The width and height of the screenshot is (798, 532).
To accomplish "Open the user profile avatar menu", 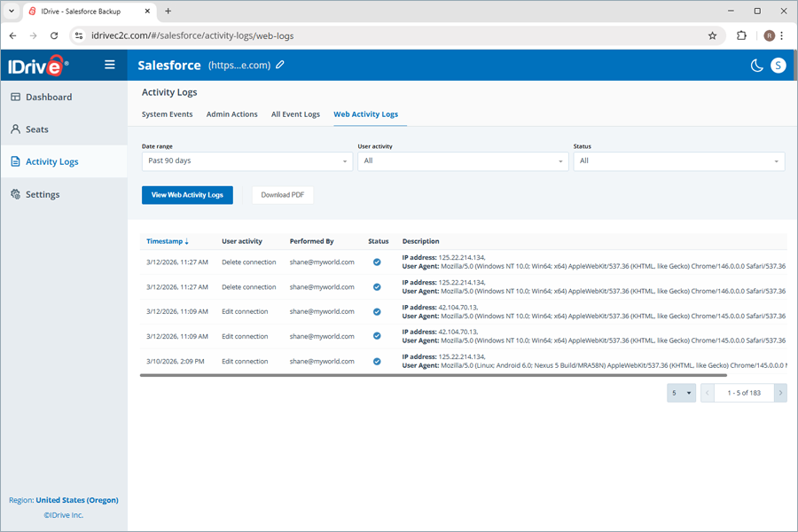I will point(778,65).
